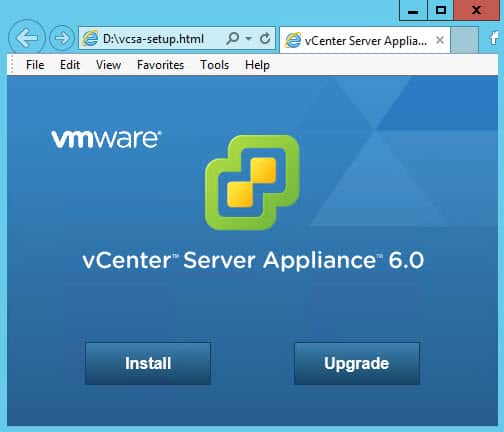504x432 pixels.
Task: Click the Internet Explorer page icon in address bar
Action: 91,39
